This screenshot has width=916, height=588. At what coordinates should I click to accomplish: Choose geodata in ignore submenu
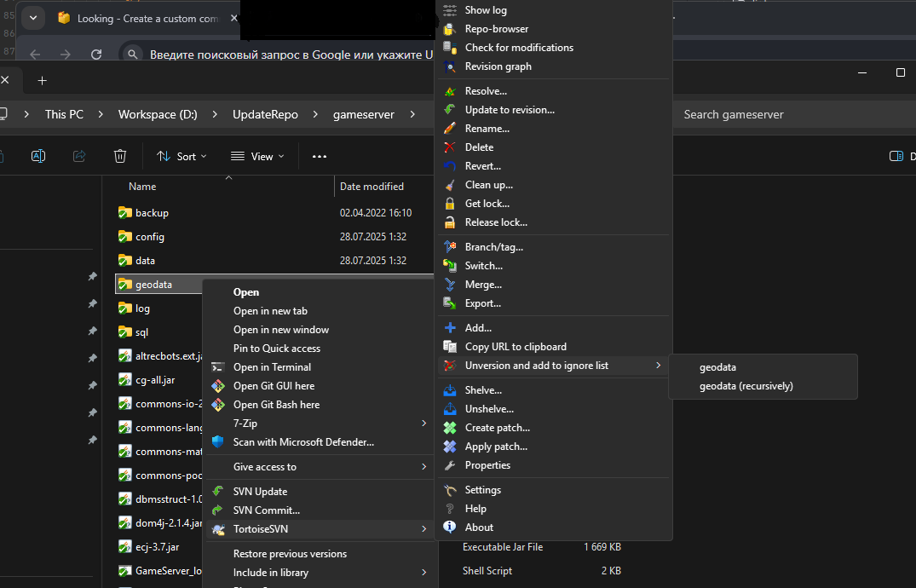[x=717, y=367]
